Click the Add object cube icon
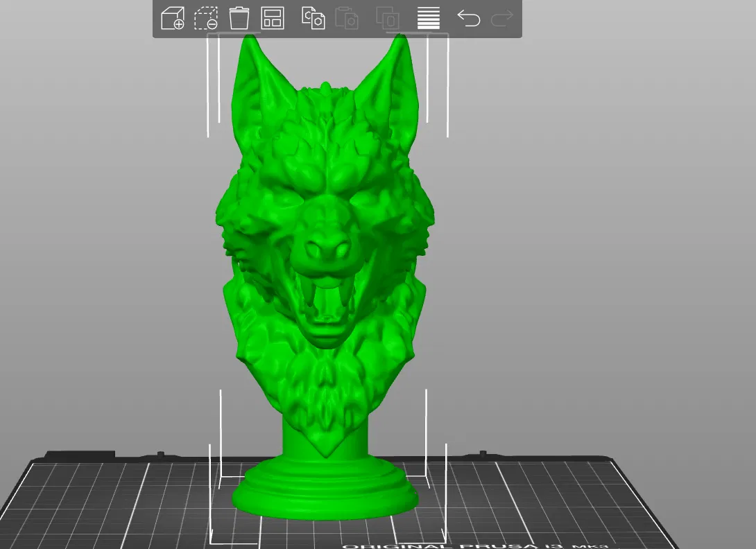Screen dimensions: 756x549 coord(173,19)
